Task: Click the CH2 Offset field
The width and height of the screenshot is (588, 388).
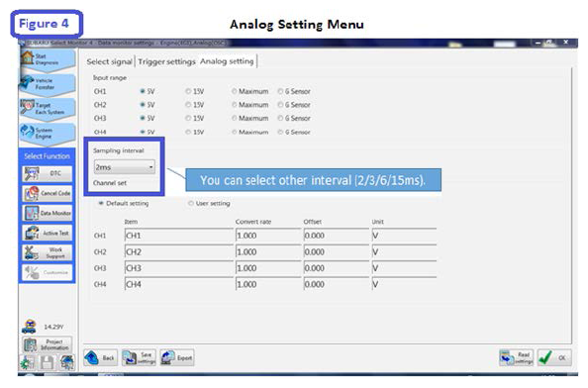Action: pos(337,252)
